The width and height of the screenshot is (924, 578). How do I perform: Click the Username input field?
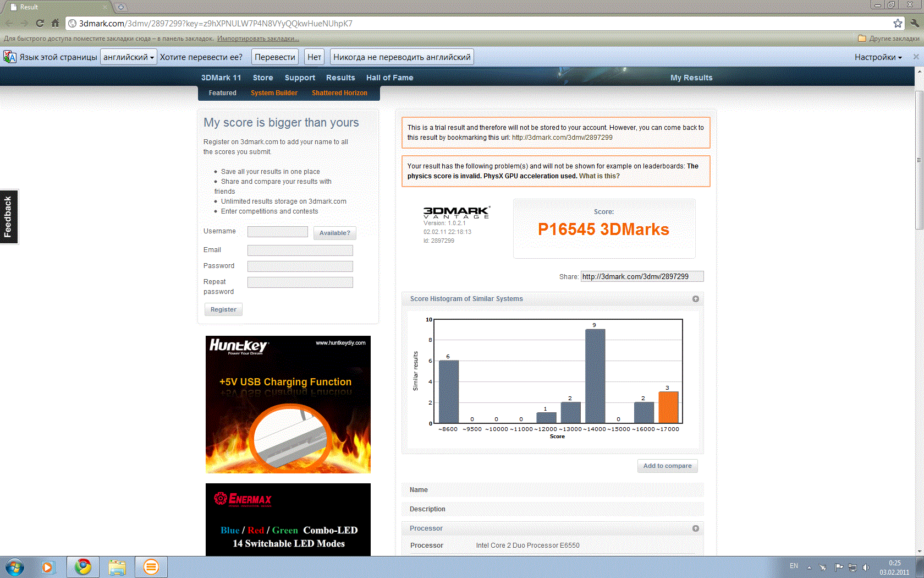tap(278, 232)
